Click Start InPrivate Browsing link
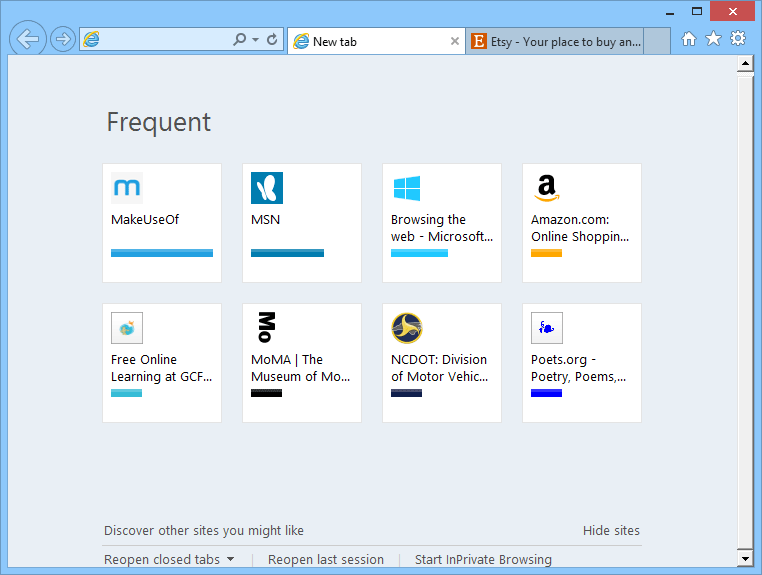The height and width of the screenshot is (575, 762). [x=483, y=560]
